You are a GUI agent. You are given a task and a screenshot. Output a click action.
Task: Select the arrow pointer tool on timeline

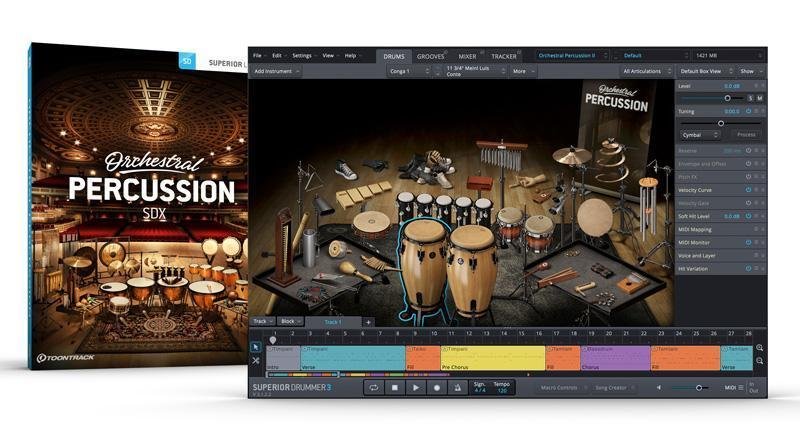(256, 347)
